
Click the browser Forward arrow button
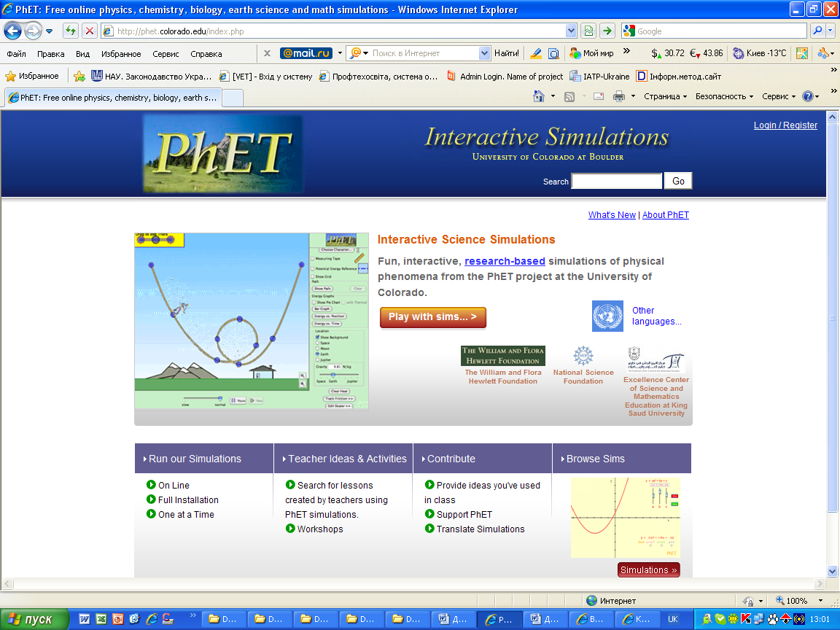(x=33, y=31)
